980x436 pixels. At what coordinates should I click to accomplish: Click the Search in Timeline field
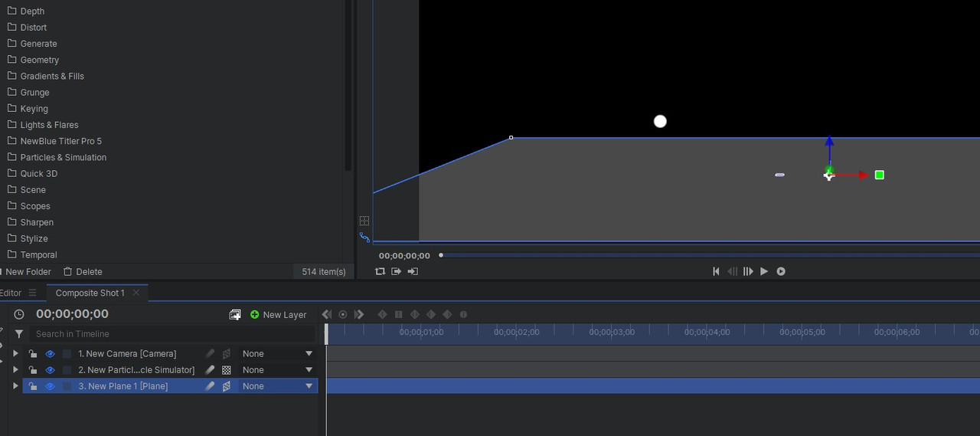coord(172,334)
